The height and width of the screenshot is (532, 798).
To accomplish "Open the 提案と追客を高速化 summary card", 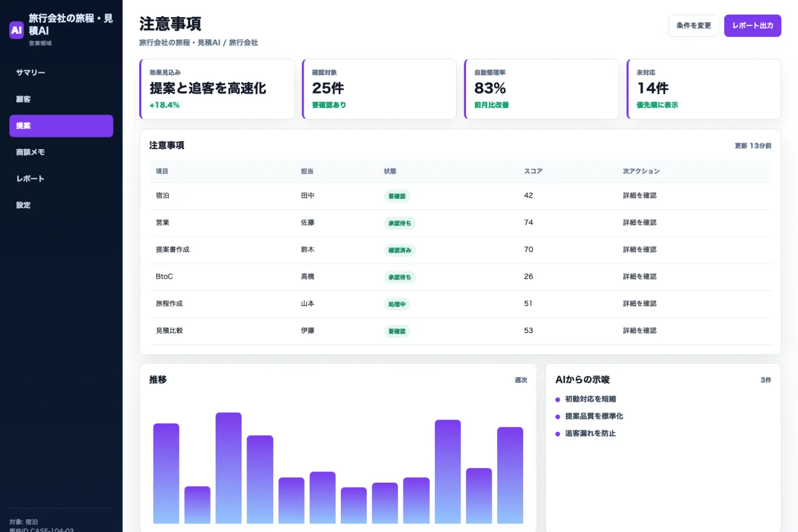I will click(217, 89).
